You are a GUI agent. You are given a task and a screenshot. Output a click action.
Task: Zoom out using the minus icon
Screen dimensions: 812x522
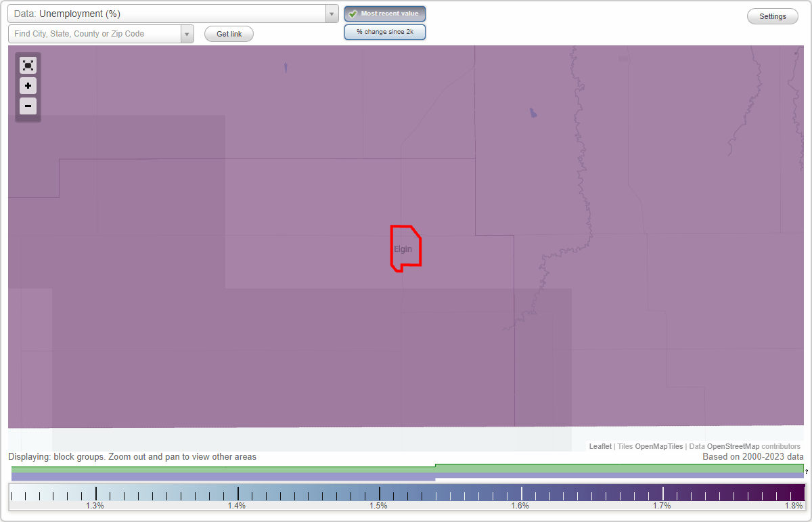pos(28,106)
